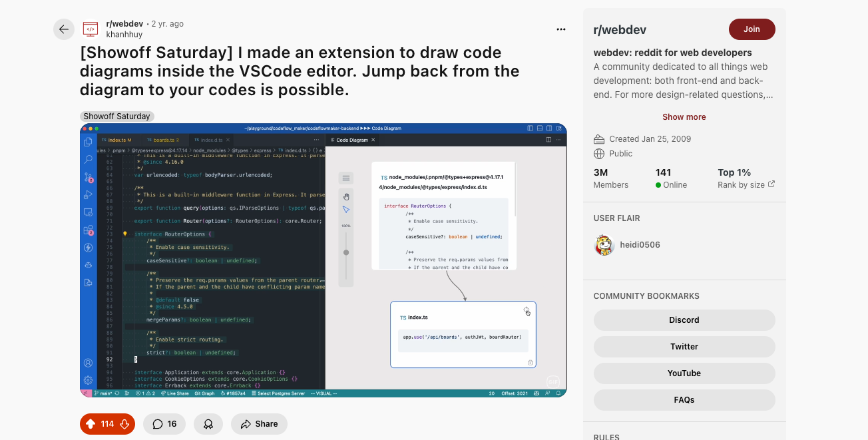The image size is (868, 440).
Task: Open khanhhuy's user profile
Action: tap(126, 34)
